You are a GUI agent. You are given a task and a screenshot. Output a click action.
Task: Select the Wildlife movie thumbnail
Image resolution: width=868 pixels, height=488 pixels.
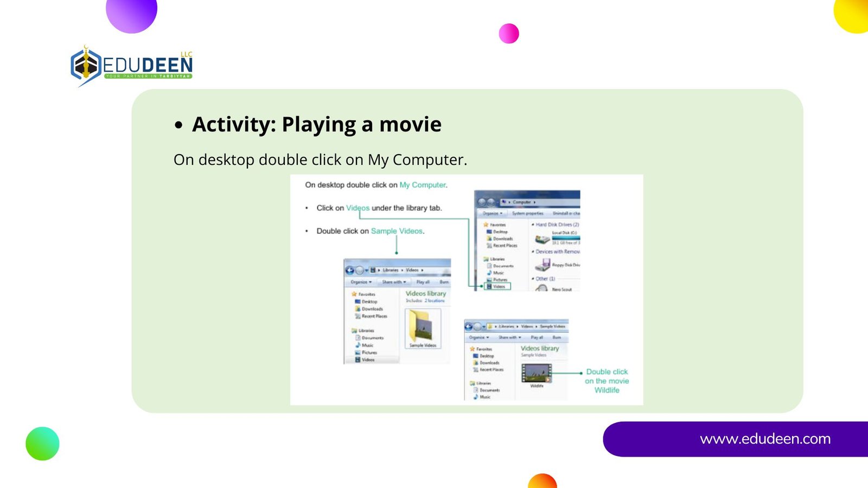pyautogui.click(x=536, y=373)
